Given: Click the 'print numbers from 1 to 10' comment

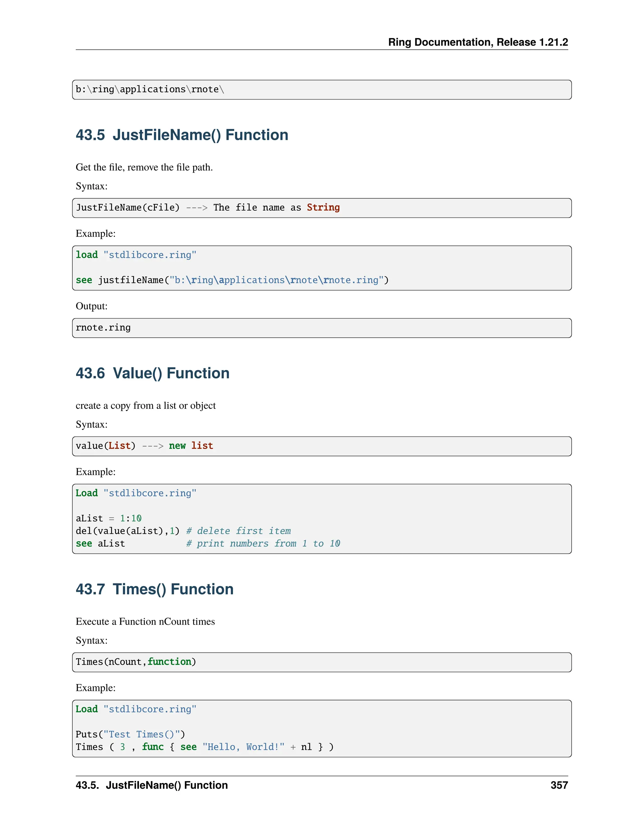Looking at the screenshot, I should click(x=263, y=543).
